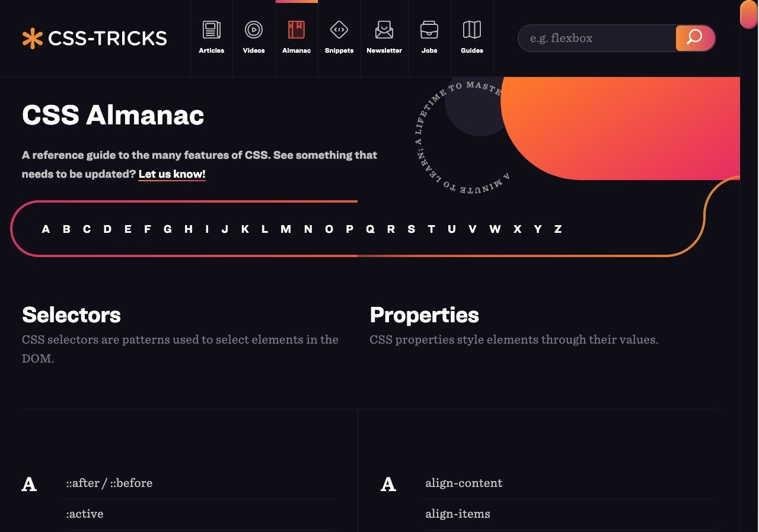Jump to letter X in alphabet bar

pyautogui.click(x=517, y=229)
